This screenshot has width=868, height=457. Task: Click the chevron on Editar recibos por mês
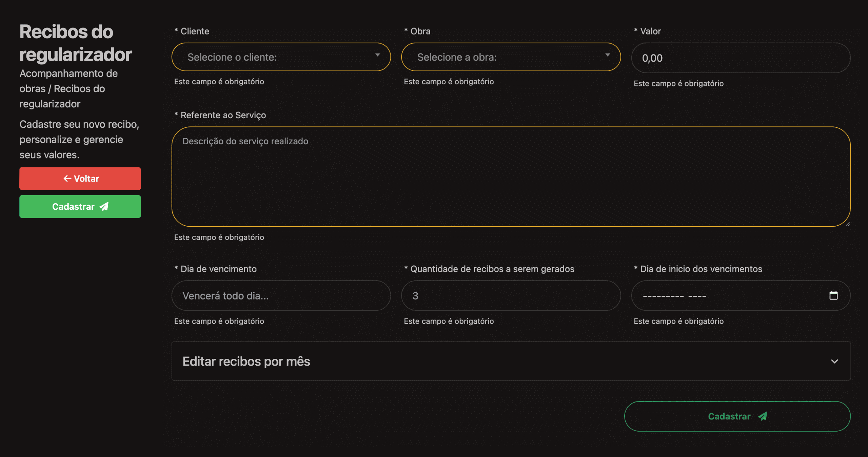coord(834,361)
